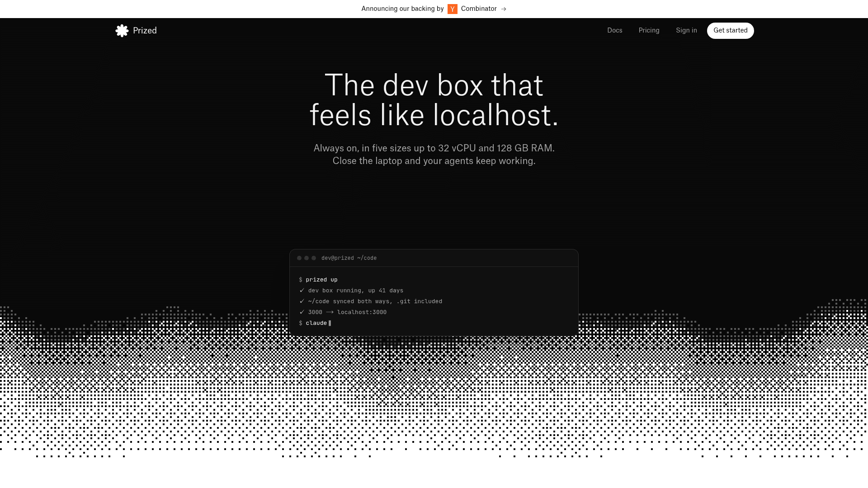Click the '3000 → localhost:3000' line

click(x=343, y=312)
